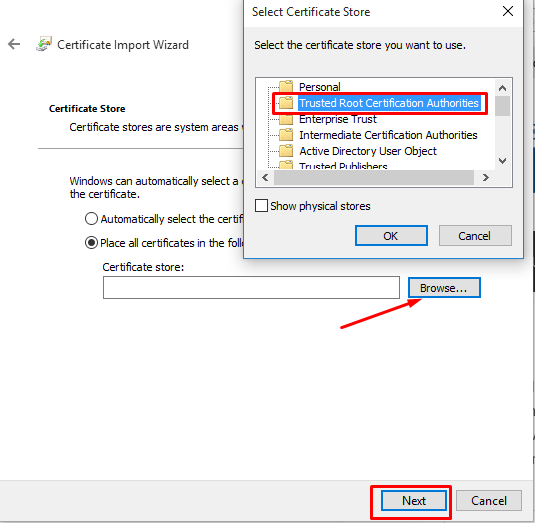The height and width of the screenshot is (523, 535).
Task: Select the Enterprise Trust tree item
Action: pos(337,119)
